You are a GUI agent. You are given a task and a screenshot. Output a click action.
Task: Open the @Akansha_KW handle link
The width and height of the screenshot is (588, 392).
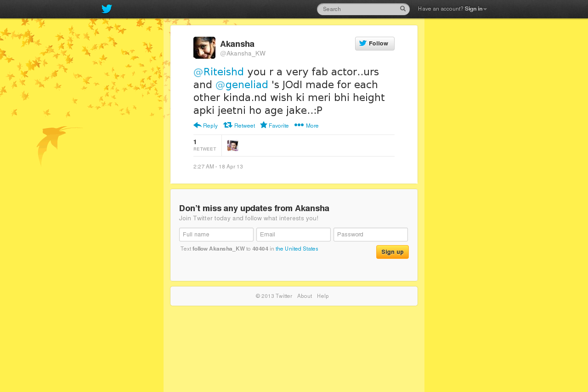[x=243, y=54]
